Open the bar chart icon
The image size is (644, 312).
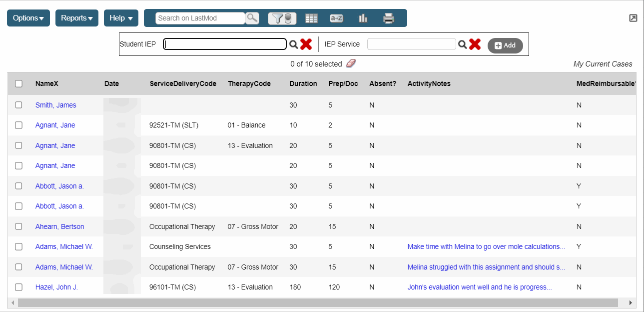point(363,18)
